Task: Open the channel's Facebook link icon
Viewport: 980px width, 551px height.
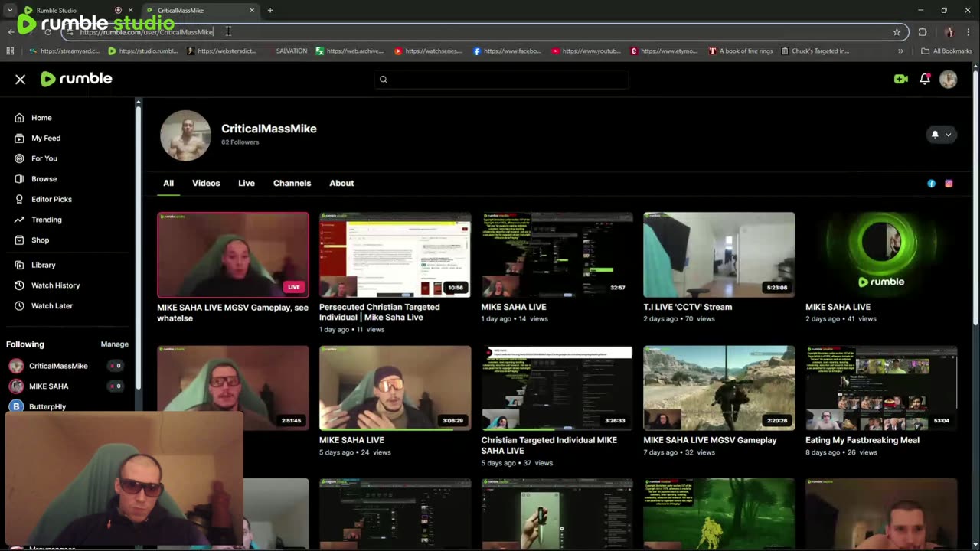Action: click(x=931, y=184)
